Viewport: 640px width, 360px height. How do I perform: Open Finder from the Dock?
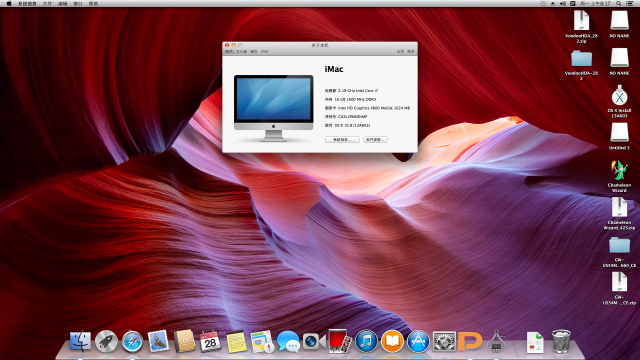coord(80,341)
